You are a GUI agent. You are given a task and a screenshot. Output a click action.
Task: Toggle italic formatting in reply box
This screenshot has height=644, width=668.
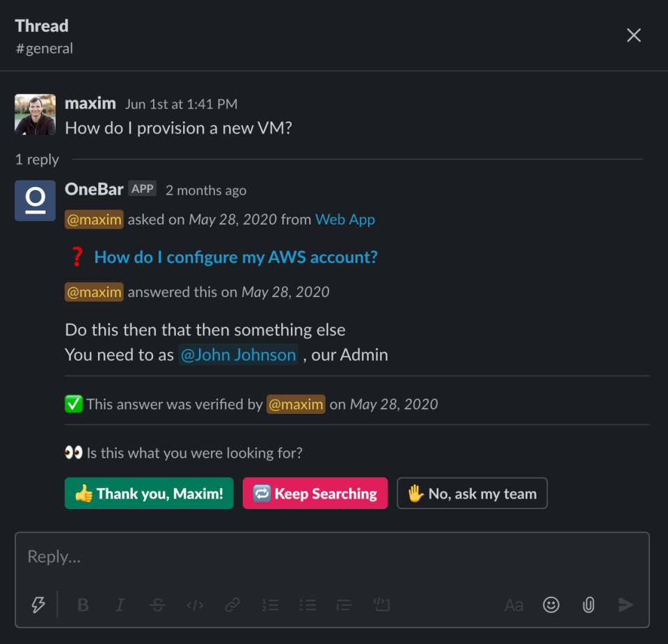click(120, 605)
